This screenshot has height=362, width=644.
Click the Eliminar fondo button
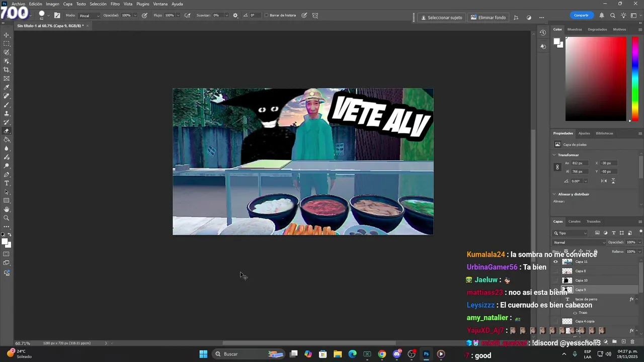489,18
